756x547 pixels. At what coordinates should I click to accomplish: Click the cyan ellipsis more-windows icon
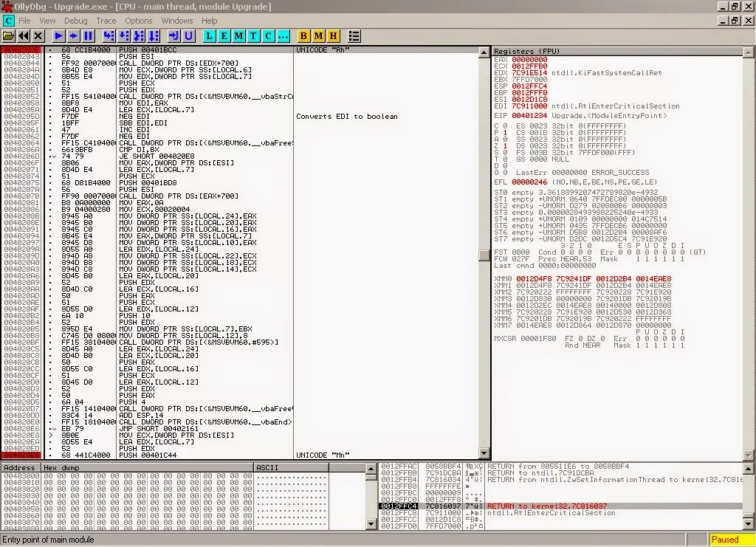click(283, 36)
